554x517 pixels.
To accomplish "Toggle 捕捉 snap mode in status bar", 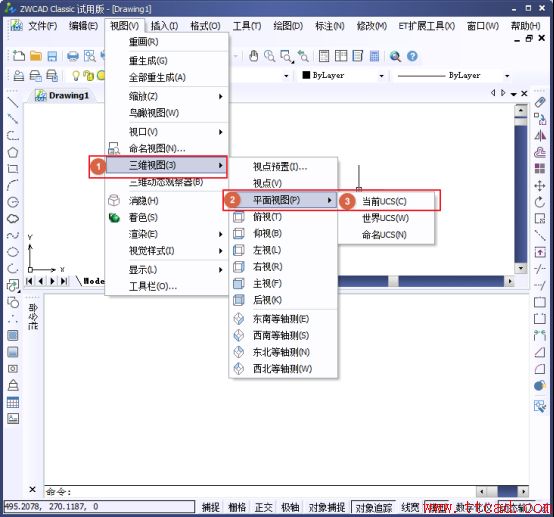I will pyautogui.click(x=211, y=507).
